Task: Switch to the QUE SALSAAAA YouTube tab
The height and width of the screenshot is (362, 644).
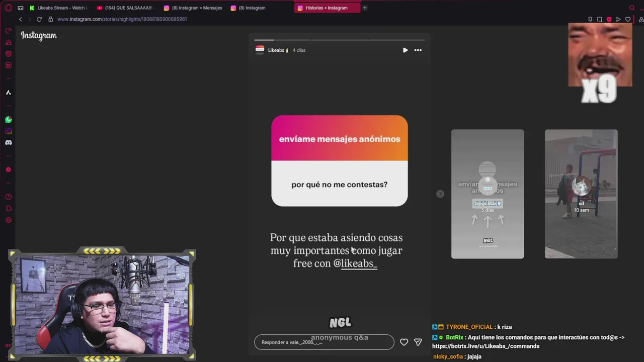Action: [x=125, y=8]
